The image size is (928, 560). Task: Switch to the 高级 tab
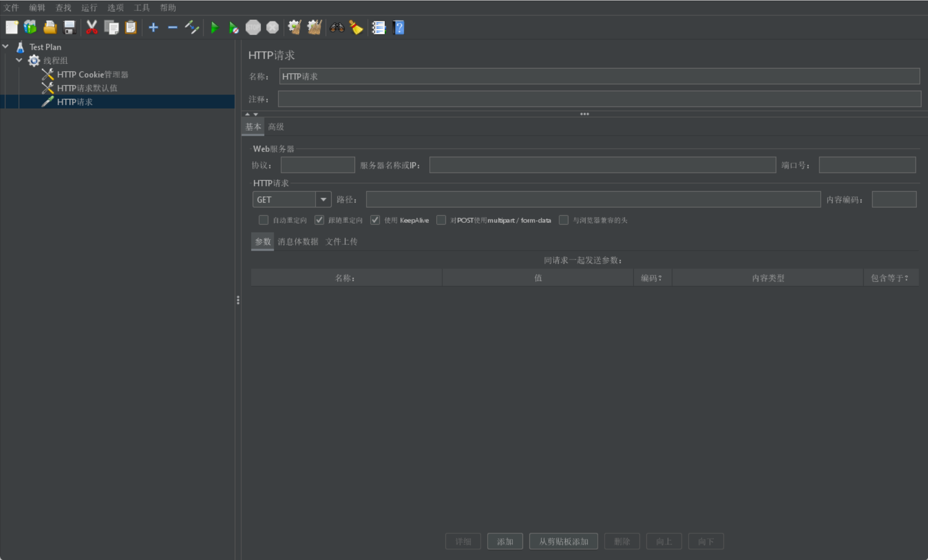(276, 127)
